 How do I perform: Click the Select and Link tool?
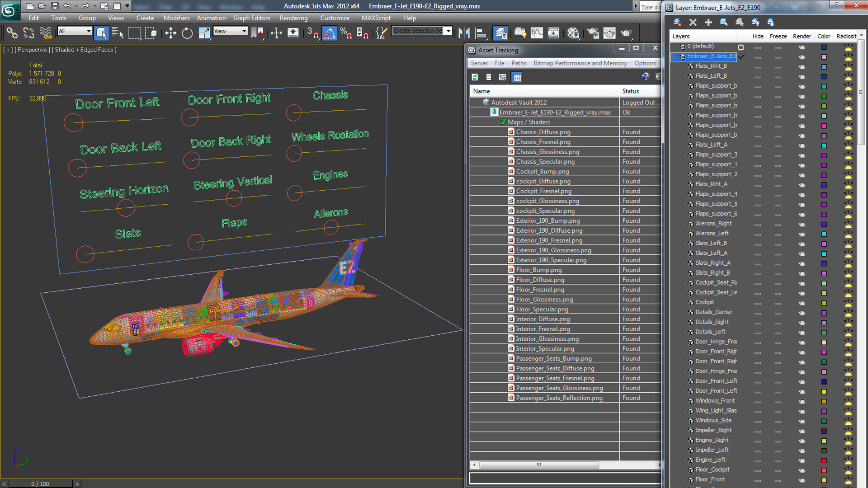(12, 33)
